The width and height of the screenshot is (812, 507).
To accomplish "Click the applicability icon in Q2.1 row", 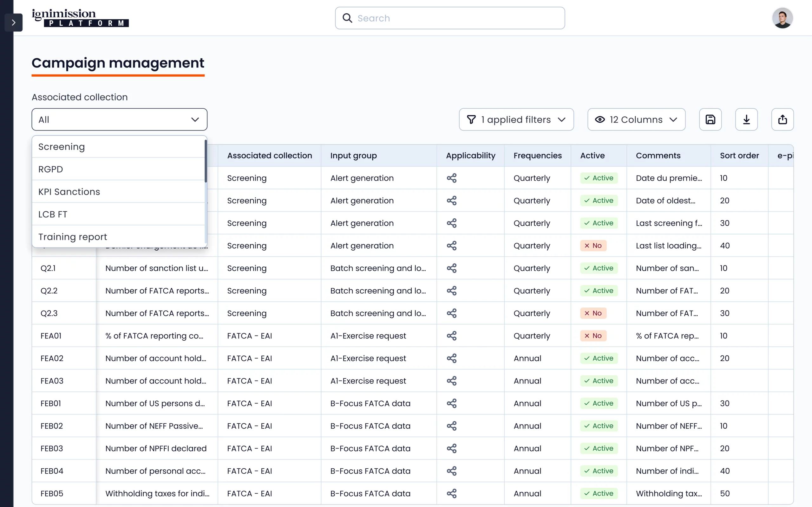I will (451, 268).
